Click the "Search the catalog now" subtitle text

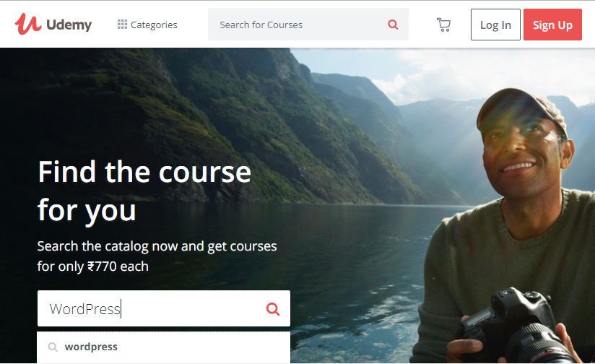pyautogui.click(x=157, y=256)
